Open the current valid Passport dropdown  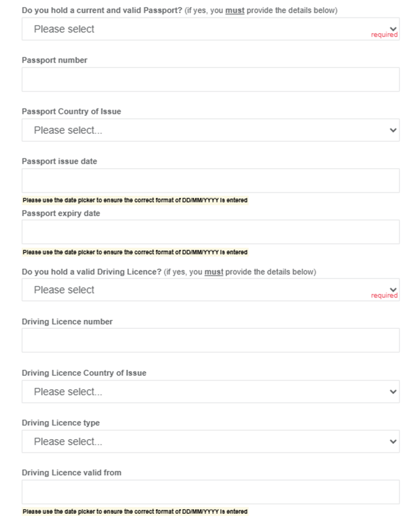point(210,29)
